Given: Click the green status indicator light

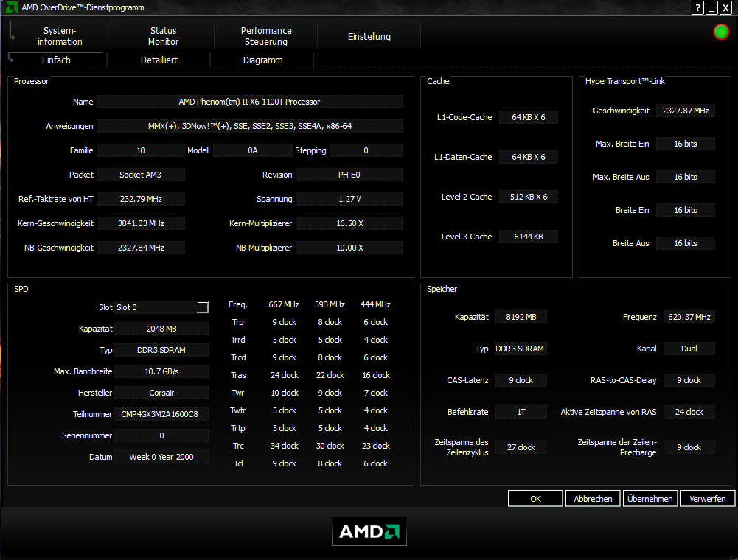Looking at the screenshot, I should [x=721, y=32].
